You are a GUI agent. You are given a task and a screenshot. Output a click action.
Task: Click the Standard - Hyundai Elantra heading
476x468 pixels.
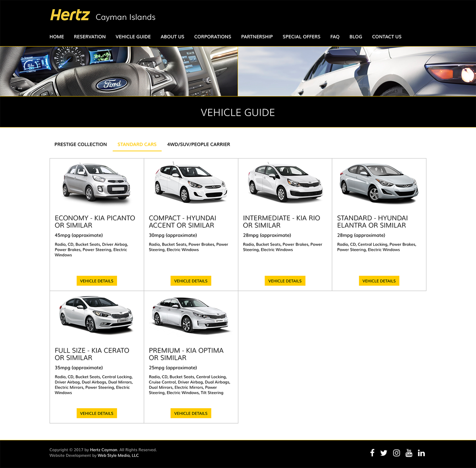pos(372,222)
